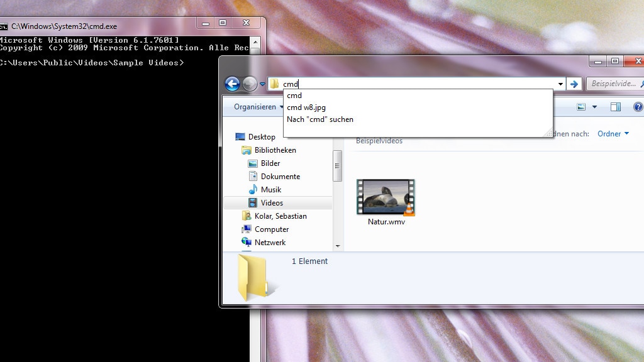This screenshot has height=362, width=644.
Task: Click the Computer icon in tree
Action: [247, 229]
